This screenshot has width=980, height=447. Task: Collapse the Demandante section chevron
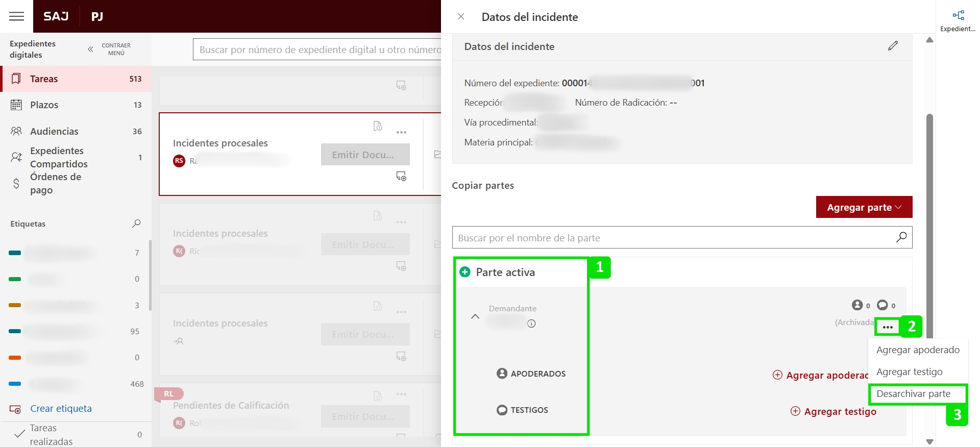(x=475, y=316)
